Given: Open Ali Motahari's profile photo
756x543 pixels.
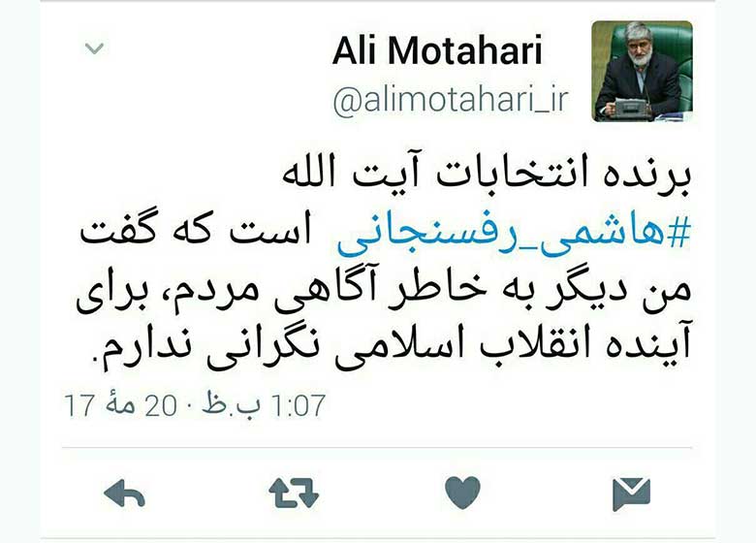Looking at the screenshot, I should coord(642,71).
